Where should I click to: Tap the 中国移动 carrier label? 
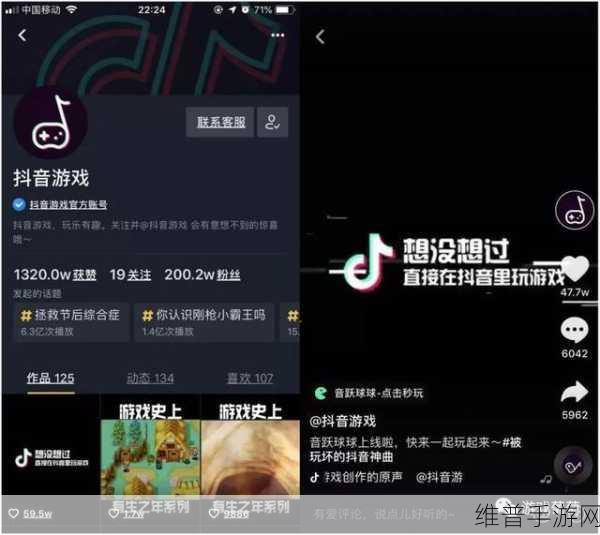[x=41, y=10]
